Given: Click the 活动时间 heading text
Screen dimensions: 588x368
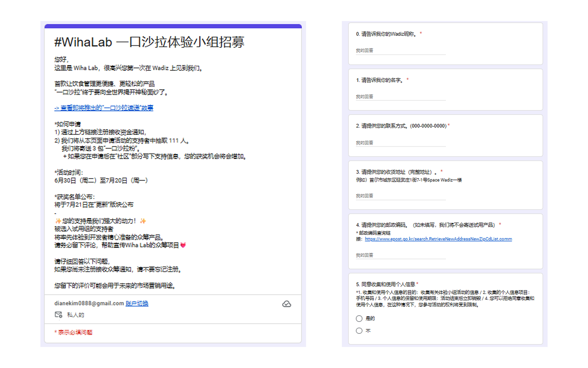Looking at the screenshot, I should click(69, 172).
